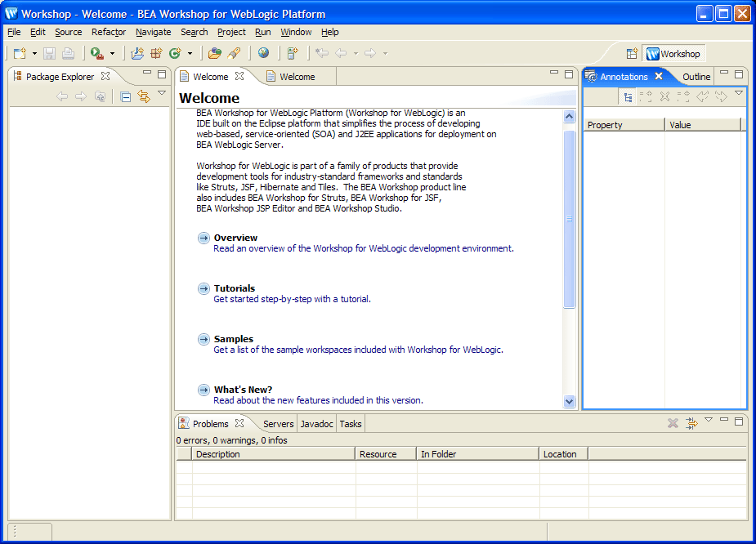
Task: Open the 'Read about the new features' link
Action: (318, 400)
